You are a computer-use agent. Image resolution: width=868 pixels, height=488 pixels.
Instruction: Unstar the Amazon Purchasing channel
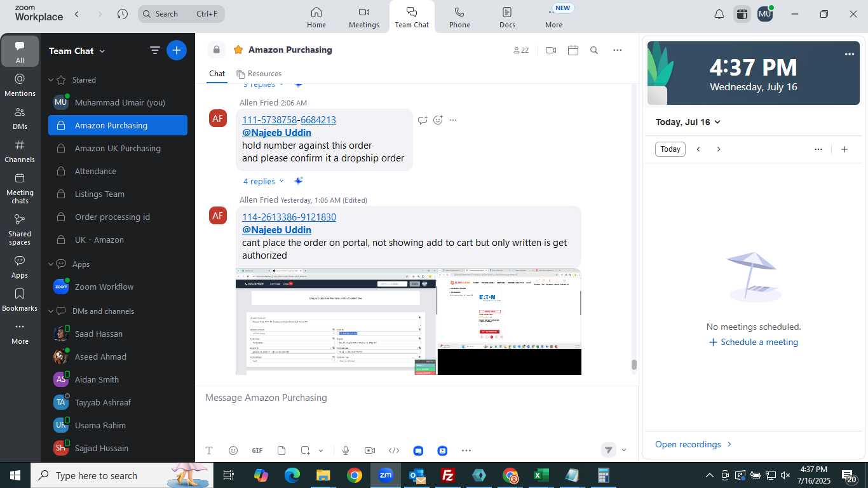(x=238, y=50)
